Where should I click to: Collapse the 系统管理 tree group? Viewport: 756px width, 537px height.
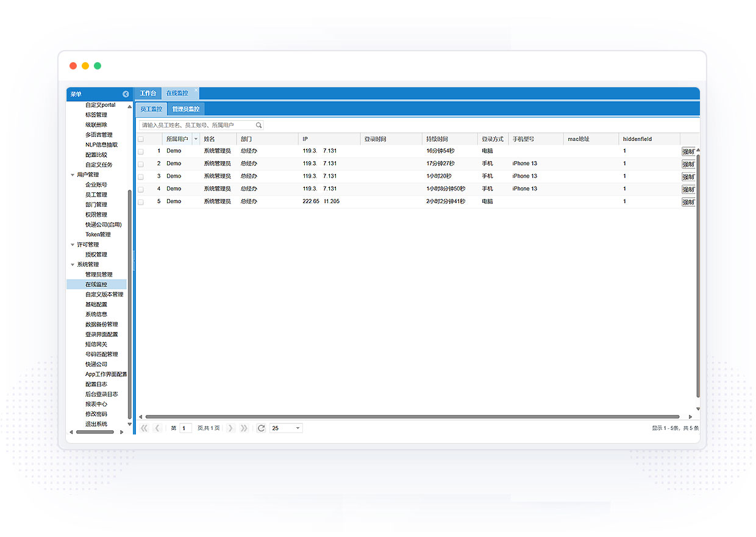pos(73,265)
